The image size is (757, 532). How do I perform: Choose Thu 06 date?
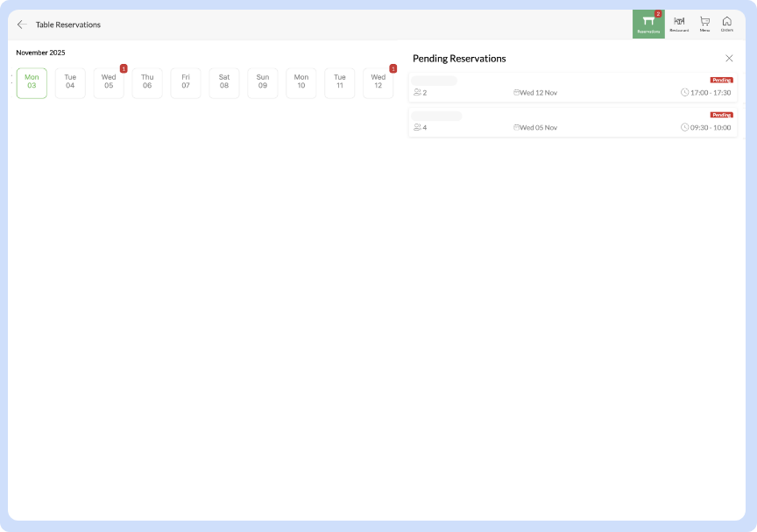pyautogui.click(x=147, y=83)
